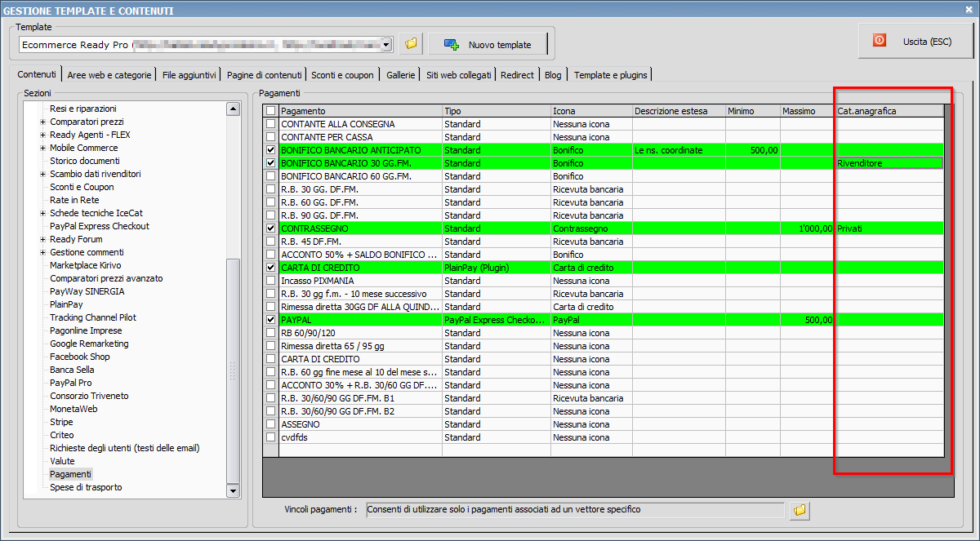Select Spese di trasporto in Sezioni tree

(x=86, y=487)
